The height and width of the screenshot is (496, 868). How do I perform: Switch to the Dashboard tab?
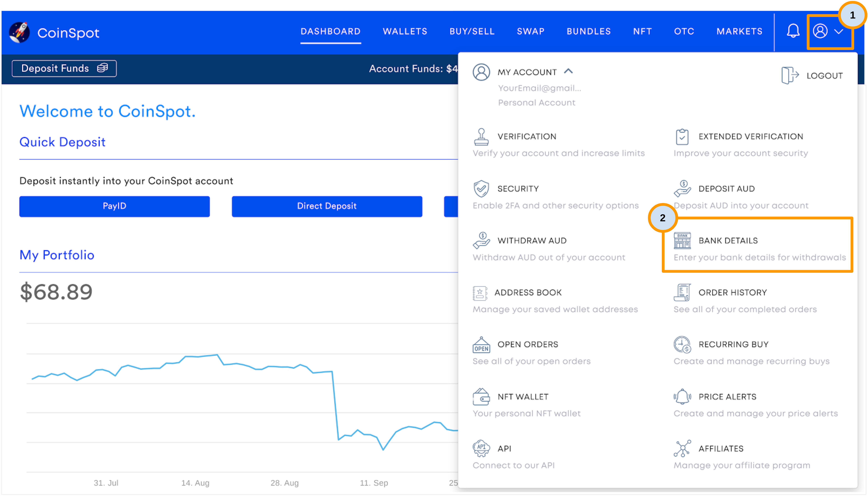pyautogui.click(x=330, y=31)
